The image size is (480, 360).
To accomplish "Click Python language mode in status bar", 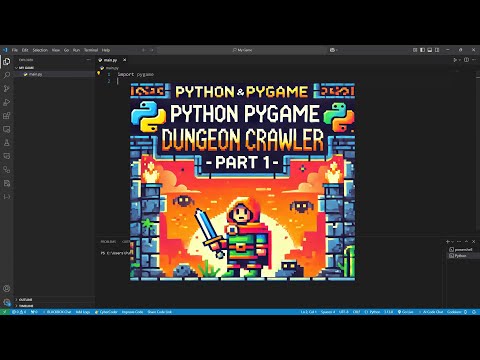I will pyautogui.click(x=374, y=312).
